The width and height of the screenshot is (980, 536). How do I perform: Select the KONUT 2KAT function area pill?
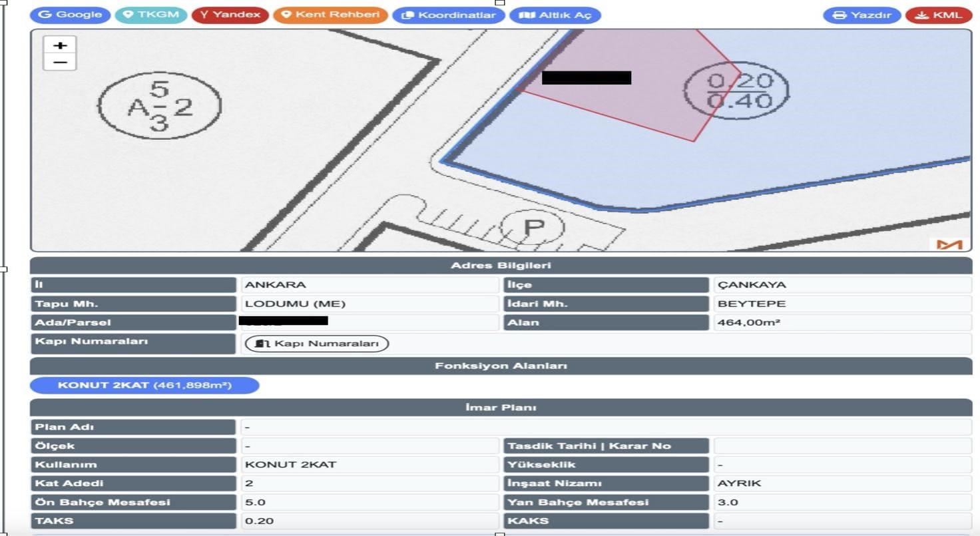point(144,386)
